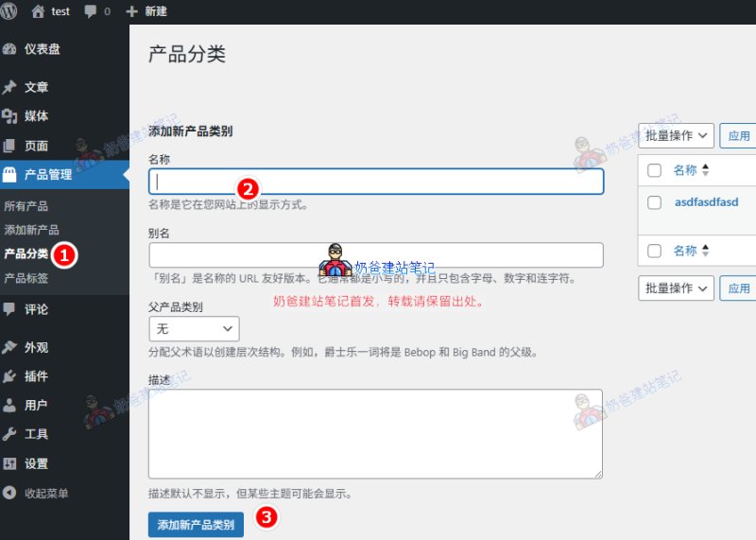Click the 页面 pages icon
This screenshot has height=540, width=756.
click(x=9, y=146)
